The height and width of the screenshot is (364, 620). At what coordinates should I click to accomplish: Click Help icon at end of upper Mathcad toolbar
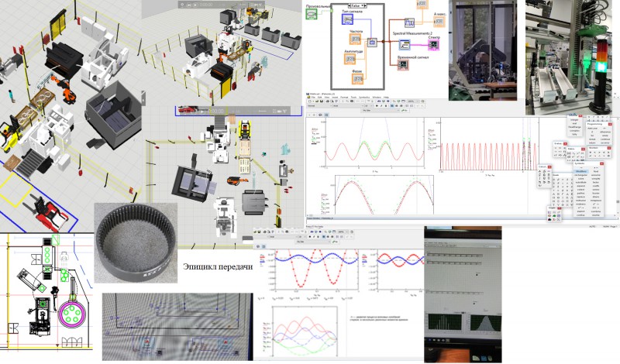(422, 101)
